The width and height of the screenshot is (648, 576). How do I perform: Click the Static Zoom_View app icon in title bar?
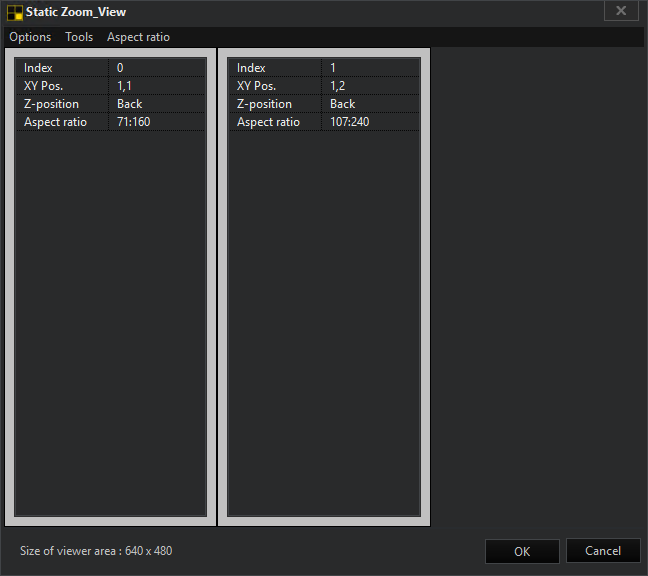[15, 12]
